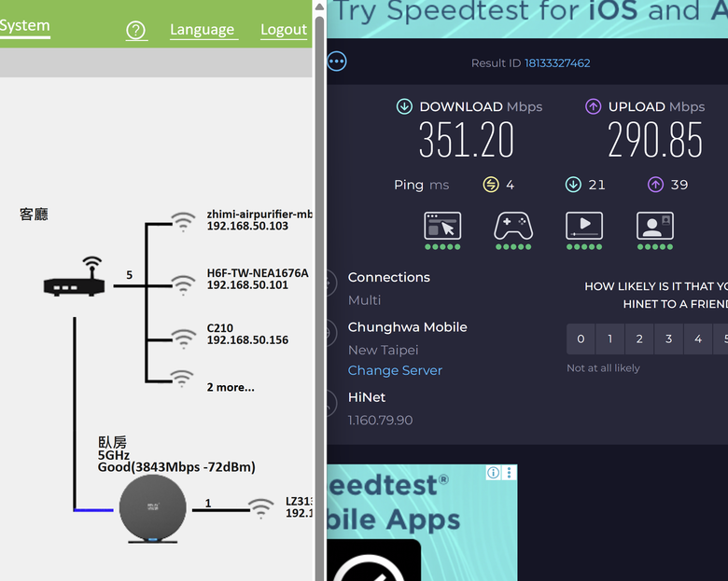Click the Change Server link
The width and height of the screenshot is (728, 581).
pos(395,370)
